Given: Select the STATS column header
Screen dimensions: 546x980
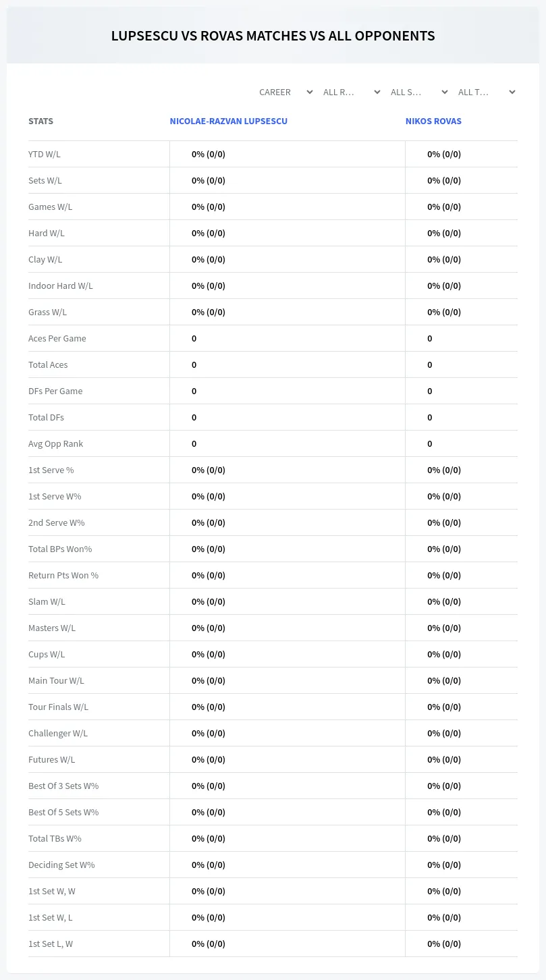Looking at the screenshot, I should pos(40,121).
